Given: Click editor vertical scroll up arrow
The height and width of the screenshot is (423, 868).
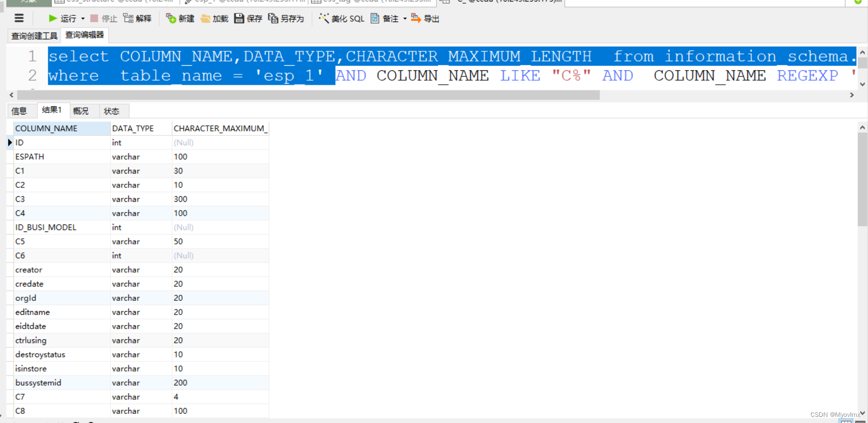Looking at the screenshot, I should (862, 52).
